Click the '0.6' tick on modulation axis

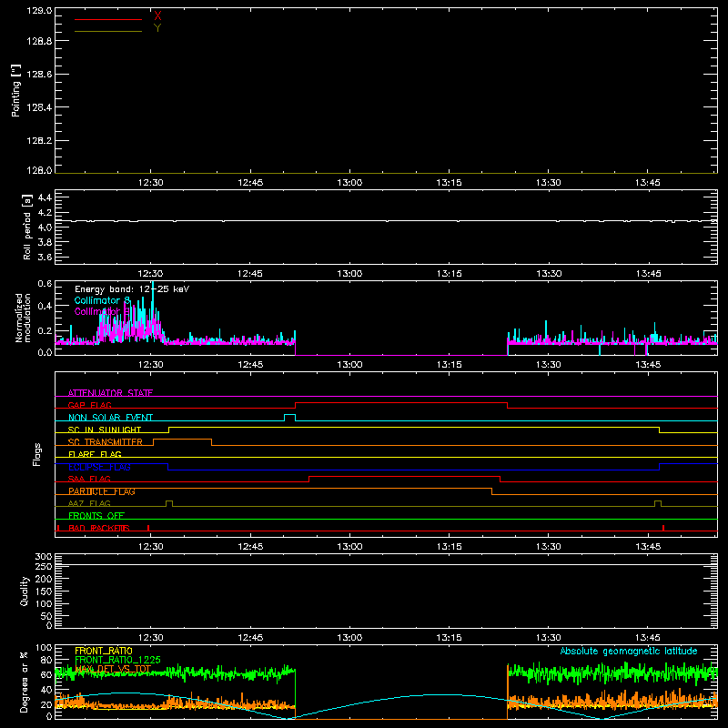coord(45,284)
